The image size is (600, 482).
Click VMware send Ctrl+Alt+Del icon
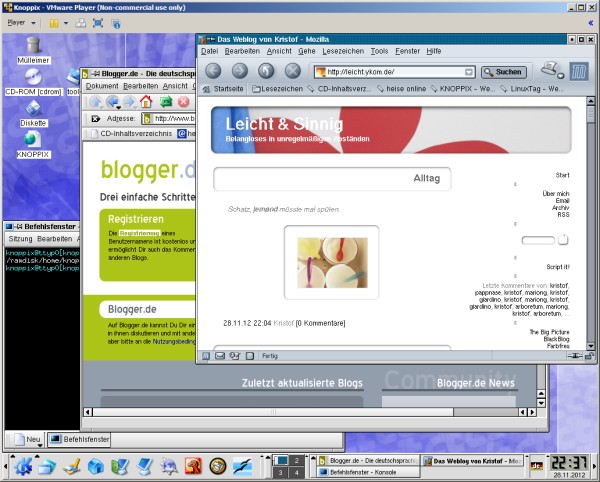80,23
